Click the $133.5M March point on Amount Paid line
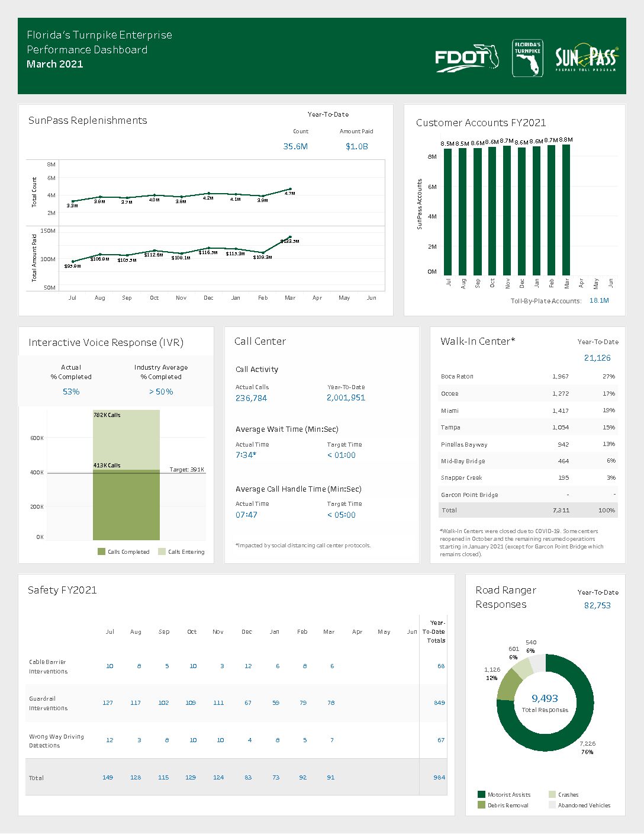644x834 pixels. pos(290,237)
